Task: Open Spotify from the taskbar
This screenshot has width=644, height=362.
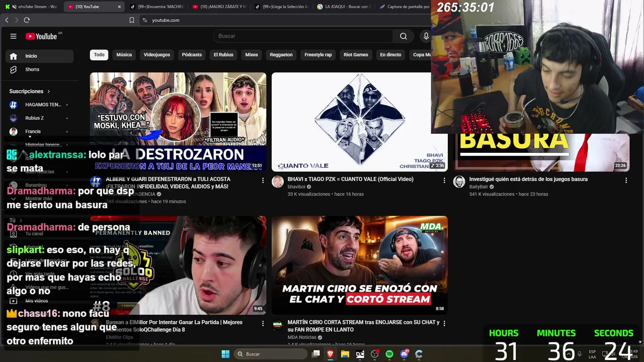Action: coord(389,354)
